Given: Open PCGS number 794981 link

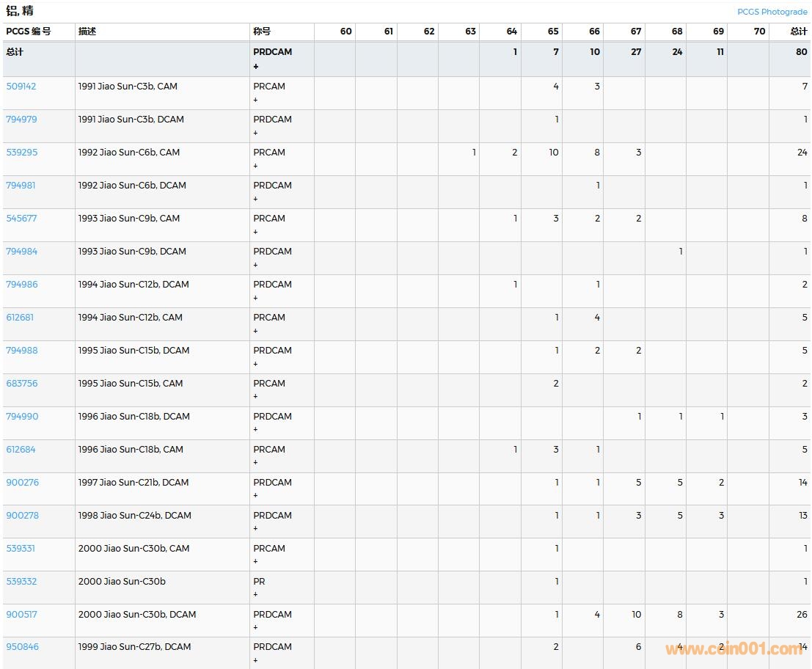Looking at the screenshot, I should click(x=21, y=186).
